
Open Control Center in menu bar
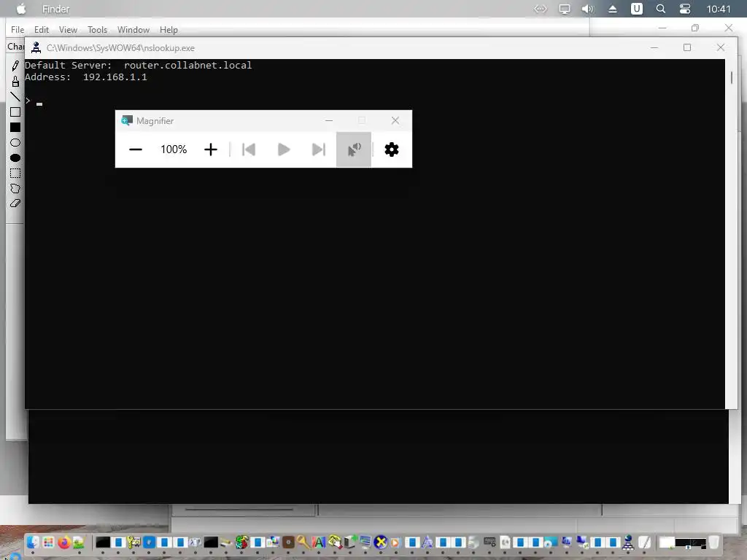tap(684, 9)
